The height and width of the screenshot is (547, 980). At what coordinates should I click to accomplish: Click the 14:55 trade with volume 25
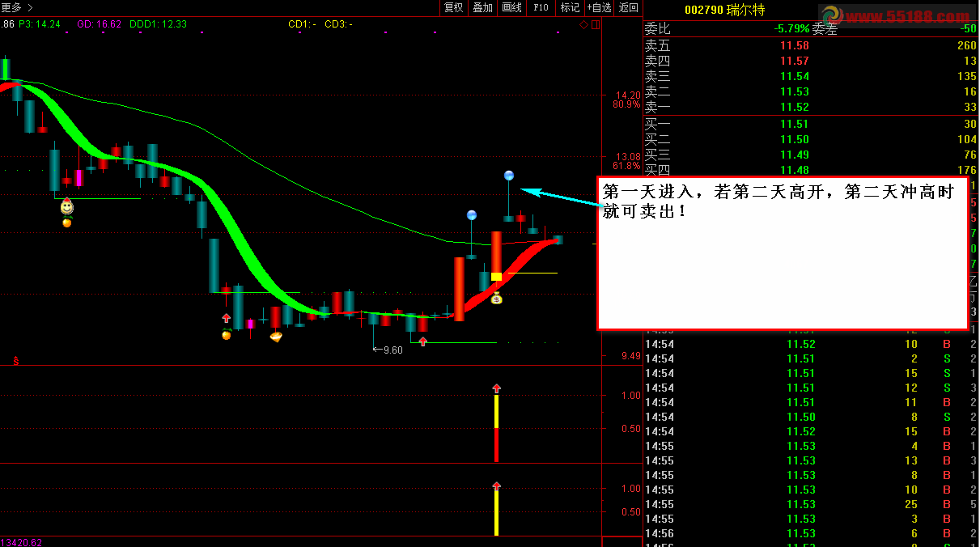(x=811, y=504)
